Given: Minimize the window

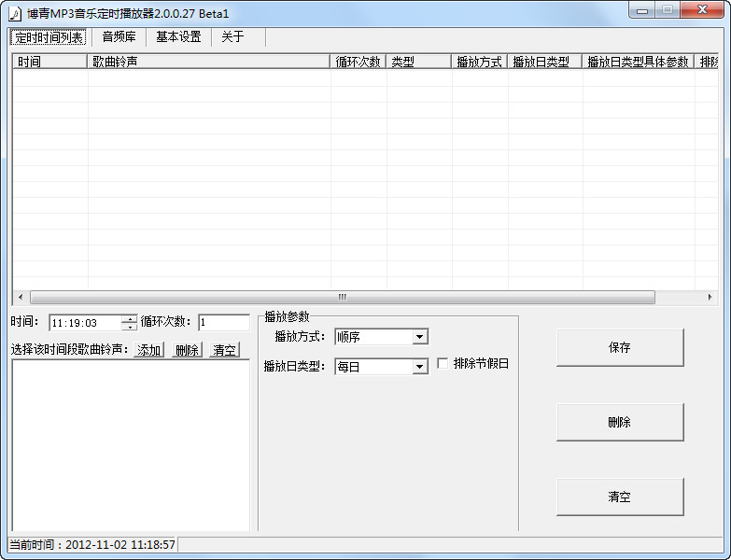Looking at the screenshot, I should point(642,10).
